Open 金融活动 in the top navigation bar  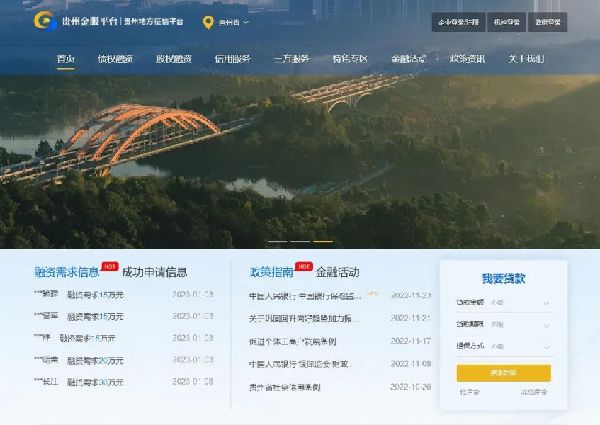(408, 59)
